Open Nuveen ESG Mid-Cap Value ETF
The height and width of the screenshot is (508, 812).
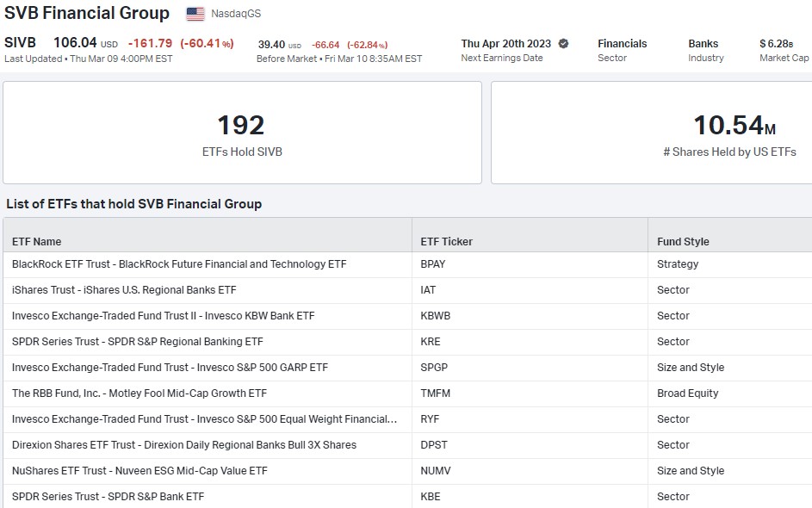139,471
